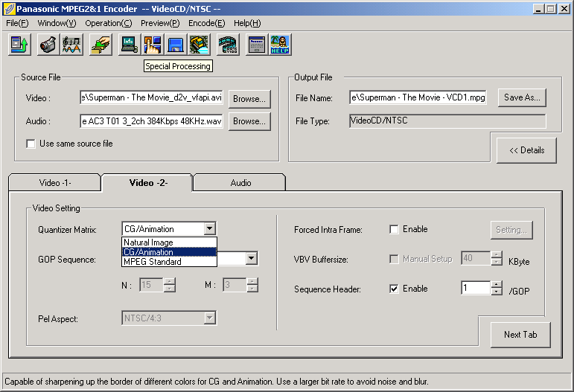
Task: Switch to the Audio tab
Action: point(240,183)
